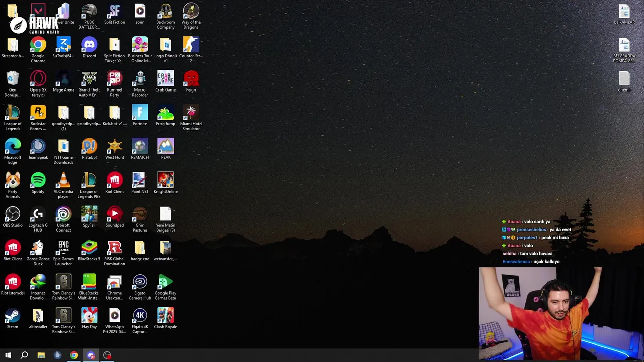Open RISK Global Domination
This screenshot has width=644, height=362.
[115, 248]
